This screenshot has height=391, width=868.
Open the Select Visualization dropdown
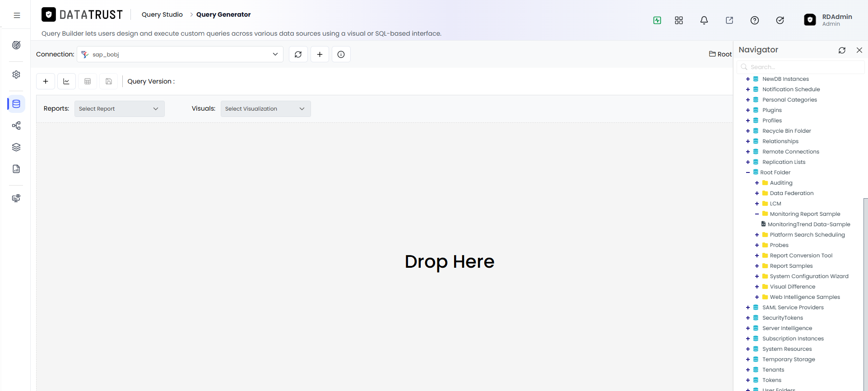(265, 109)
